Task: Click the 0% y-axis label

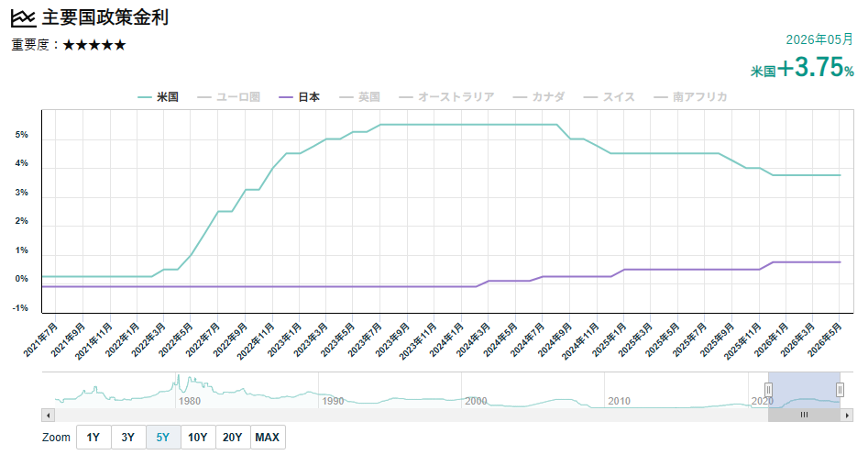Action: [22, 279]
